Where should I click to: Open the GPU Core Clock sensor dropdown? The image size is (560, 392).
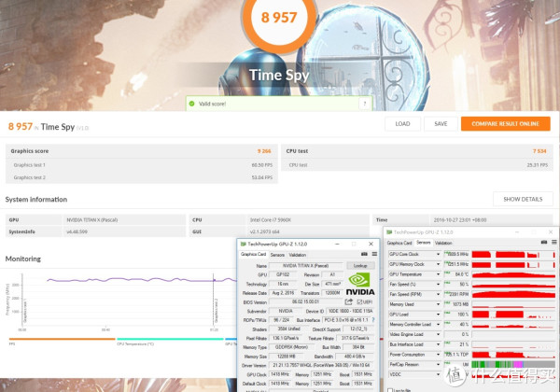pyautogui.click(x=439, y=254)
